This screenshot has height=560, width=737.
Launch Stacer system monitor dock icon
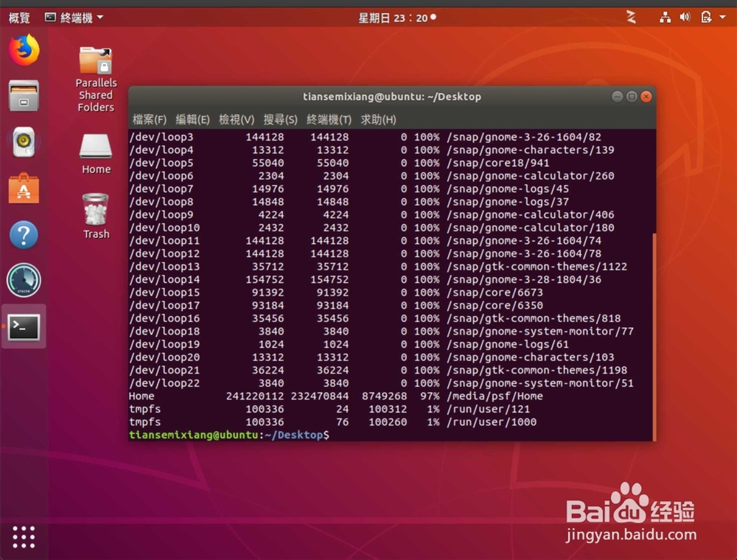tap(24, 281)
